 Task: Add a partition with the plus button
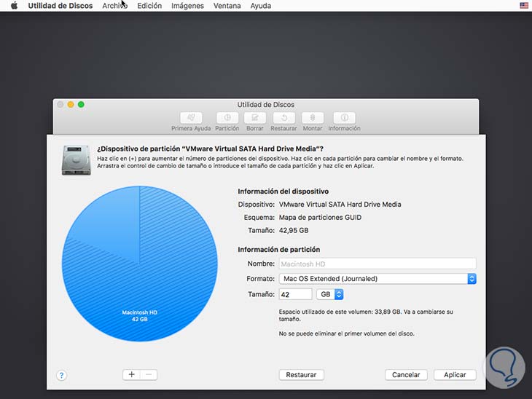132,374
